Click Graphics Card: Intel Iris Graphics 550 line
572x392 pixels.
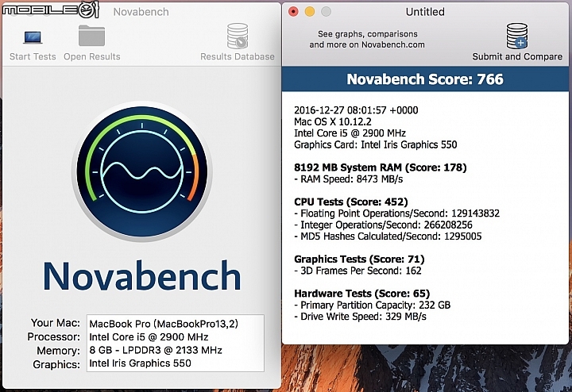point(375,145)
